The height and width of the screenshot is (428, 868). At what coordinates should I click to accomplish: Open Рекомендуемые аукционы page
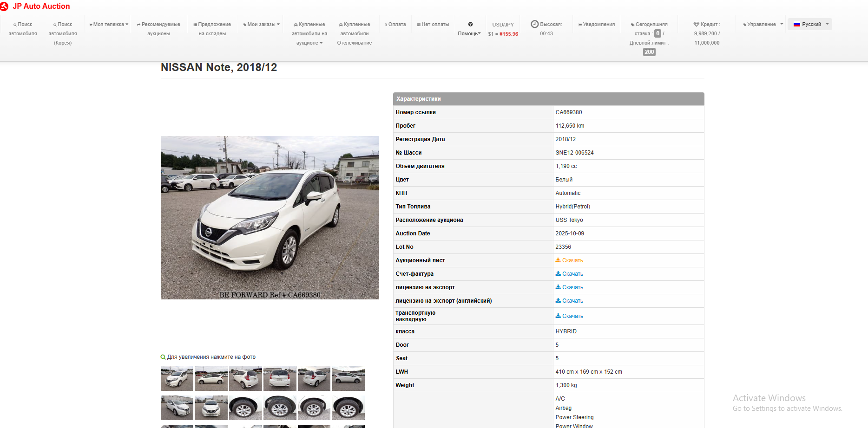point(158,29)
